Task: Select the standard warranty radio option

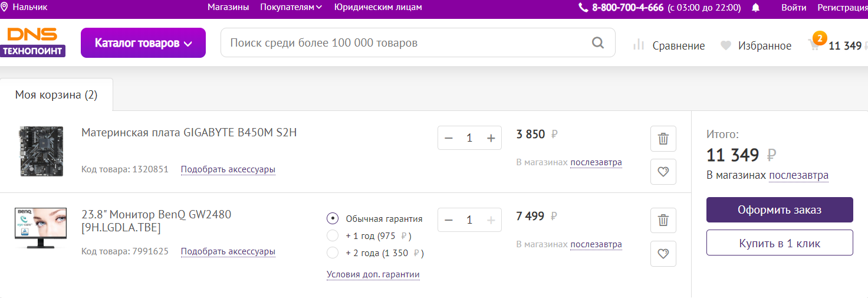Action: [333, 219]
